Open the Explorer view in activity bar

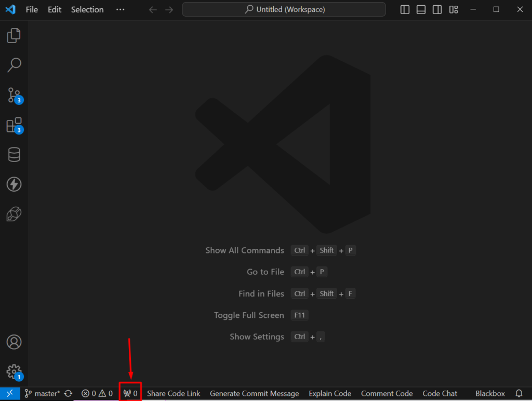[x=14, y=35]
